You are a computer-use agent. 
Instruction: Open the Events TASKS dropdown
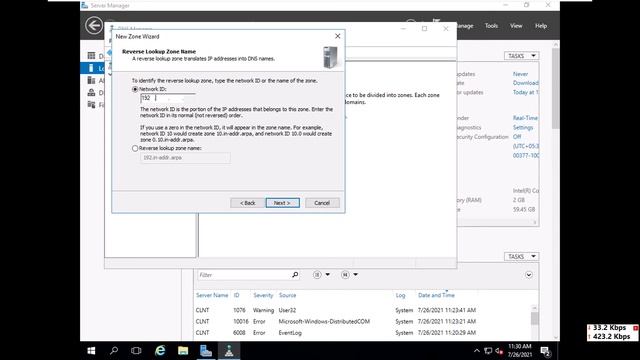pyautogui.click(x=522, y=256)
